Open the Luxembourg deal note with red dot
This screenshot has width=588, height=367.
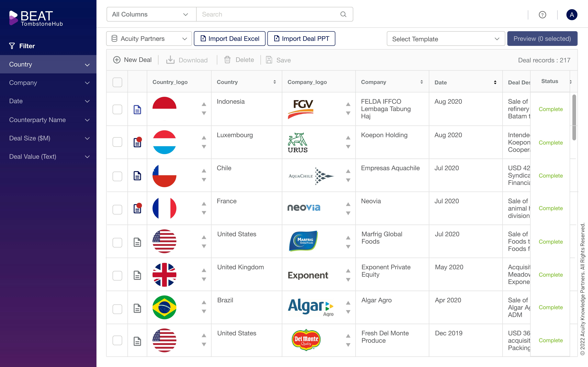click(x=137, y=142)
